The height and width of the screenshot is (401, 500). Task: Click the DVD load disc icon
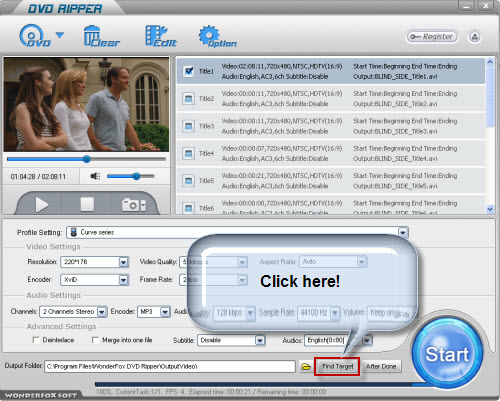(x=34, y=36)
